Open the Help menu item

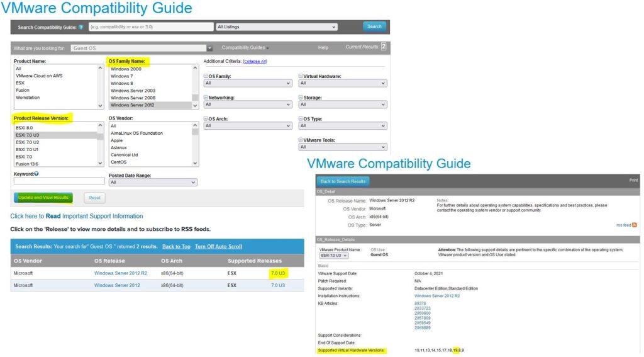tap(323, 48)
